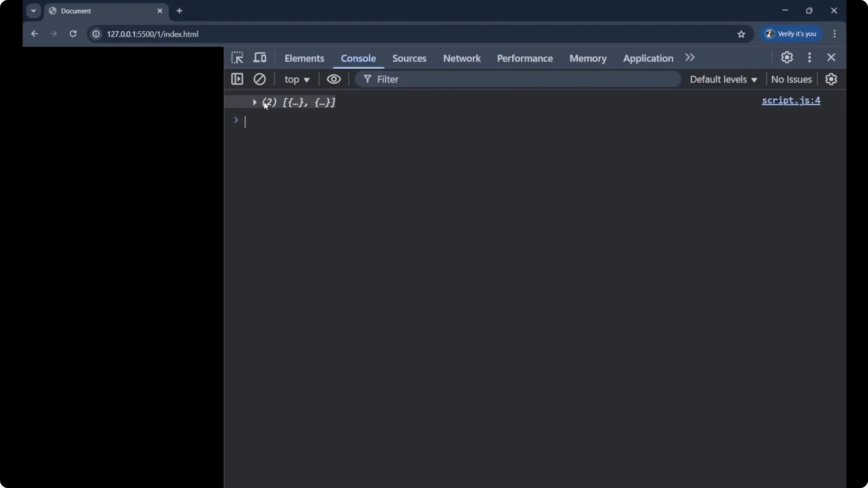Open script.js line 4 link
This screenshot has height=488, width=868.
point(791,101)
